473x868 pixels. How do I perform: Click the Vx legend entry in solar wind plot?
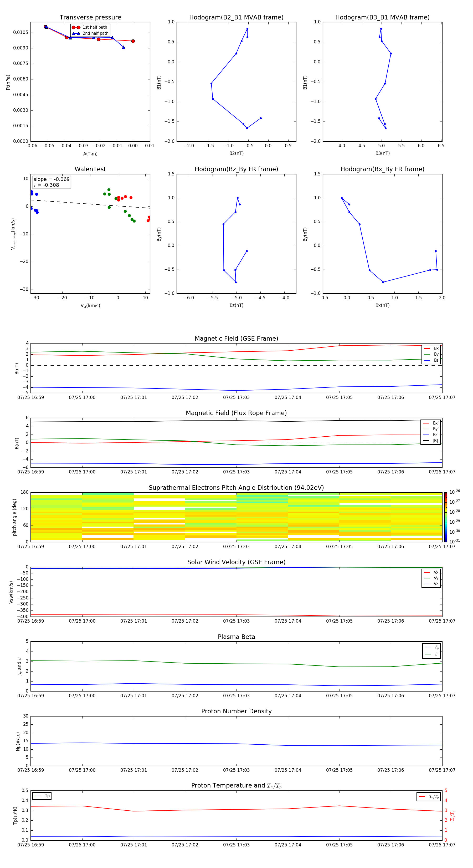tap(431, 572)
